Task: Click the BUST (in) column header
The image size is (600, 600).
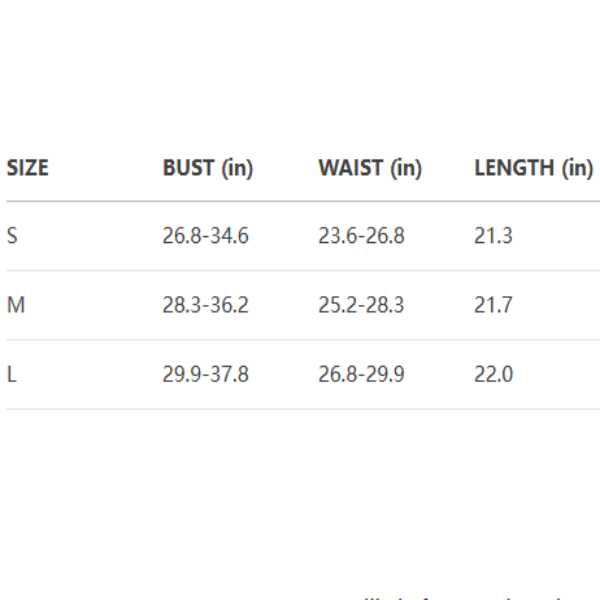Action: point(208,168)
